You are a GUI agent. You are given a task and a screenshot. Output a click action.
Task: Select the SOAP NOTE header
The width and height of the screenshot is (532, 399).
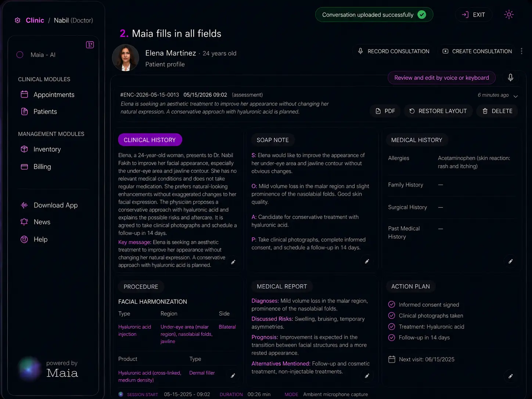click(273, 140)
